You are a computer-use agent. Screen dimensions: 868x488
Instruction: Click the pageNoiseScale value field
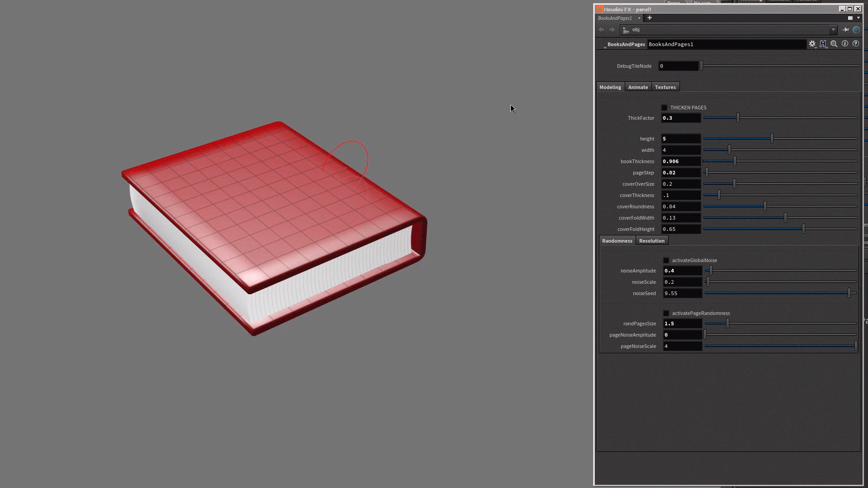coord(683,346)
